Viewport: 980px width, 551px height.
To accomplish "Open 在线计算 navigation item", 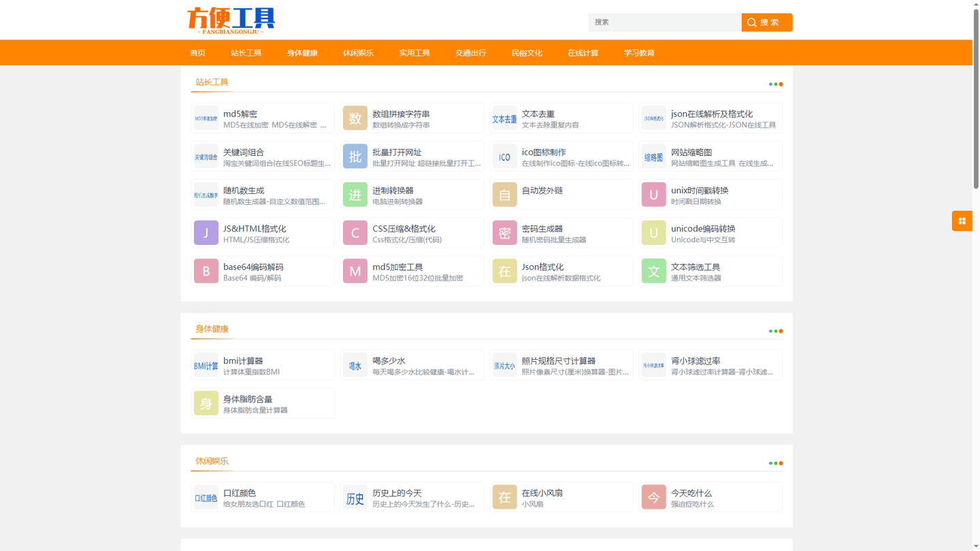I will click(583, 52).
